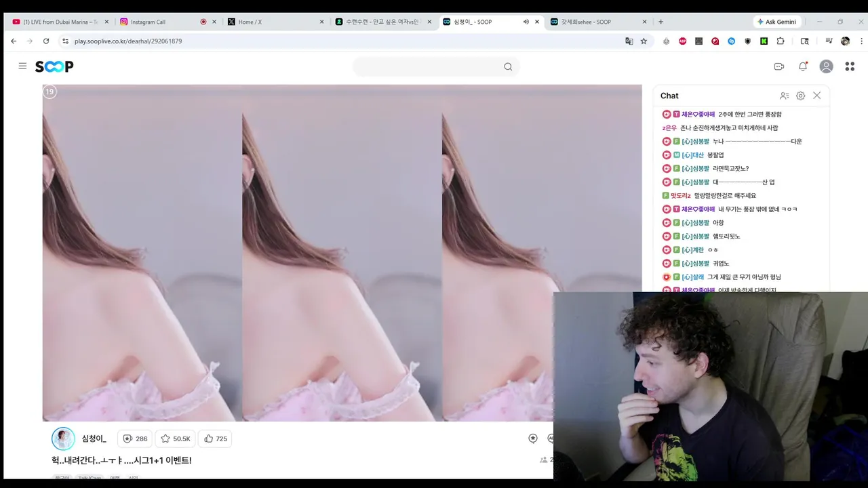Image resolution: width=868 pixels, height=488 pixels.
Task: Click the 725 thumbs-up like button
Action: pyautogui.click(x=216, y=439)
